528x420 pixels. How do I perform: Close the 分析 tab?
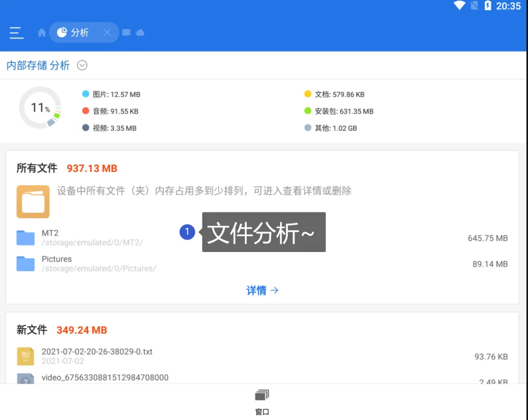pos(107,33)
